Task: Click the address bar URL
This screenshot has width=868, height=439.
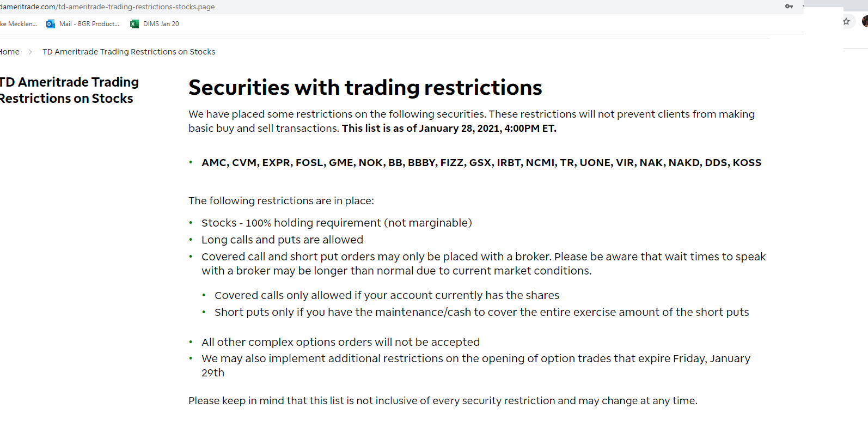Action: pyautogui.click(x=107, y=7)
